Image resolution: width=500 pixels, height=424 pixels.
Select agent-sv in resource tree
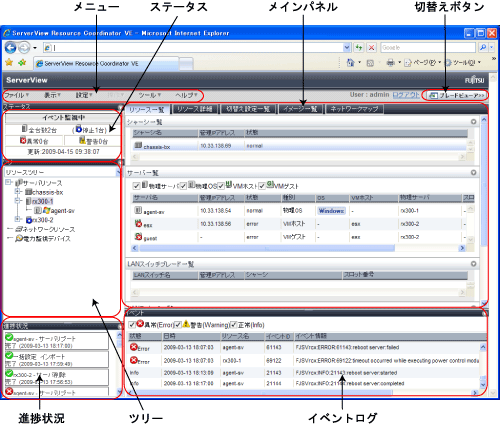click(62, 211)
